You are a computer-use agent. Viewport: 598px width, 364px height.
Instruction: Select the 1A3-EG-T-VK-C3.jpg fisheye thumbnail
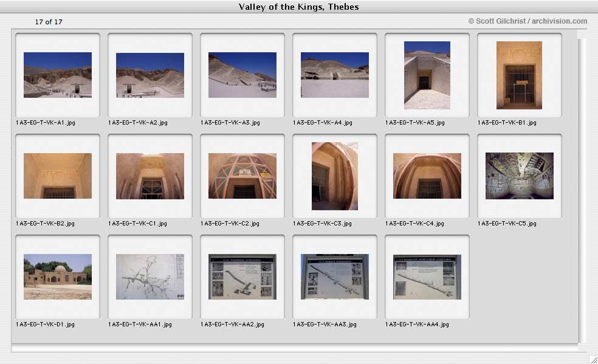pos(334,176)
